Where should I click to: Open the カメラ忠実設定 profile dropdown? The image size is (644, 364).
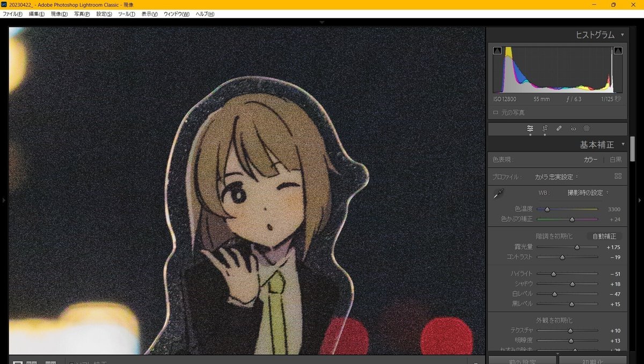tap(557, 176)
